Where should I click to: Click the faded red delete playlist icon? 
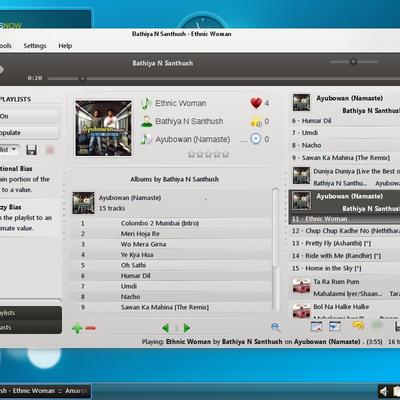click(x=50, y=150)
